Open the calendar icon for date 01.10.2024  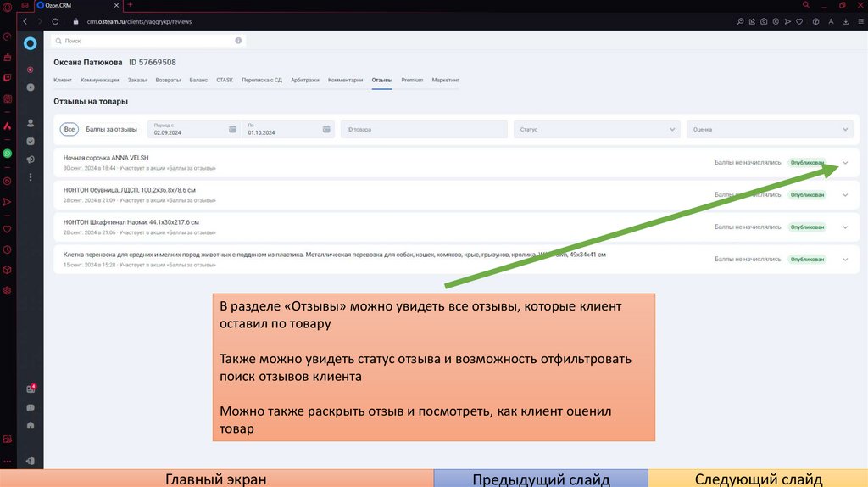tap(326, 129)
